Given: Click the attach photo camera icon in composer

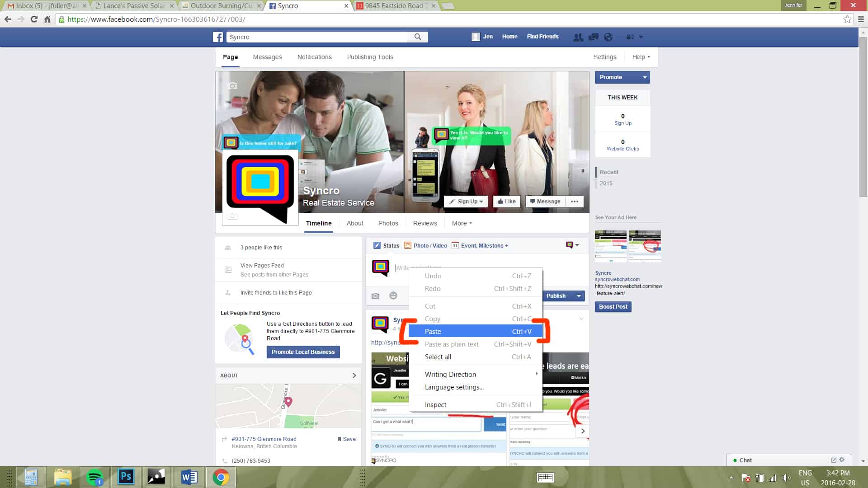Looking at the screenshot, I should (x=375, y=296).
